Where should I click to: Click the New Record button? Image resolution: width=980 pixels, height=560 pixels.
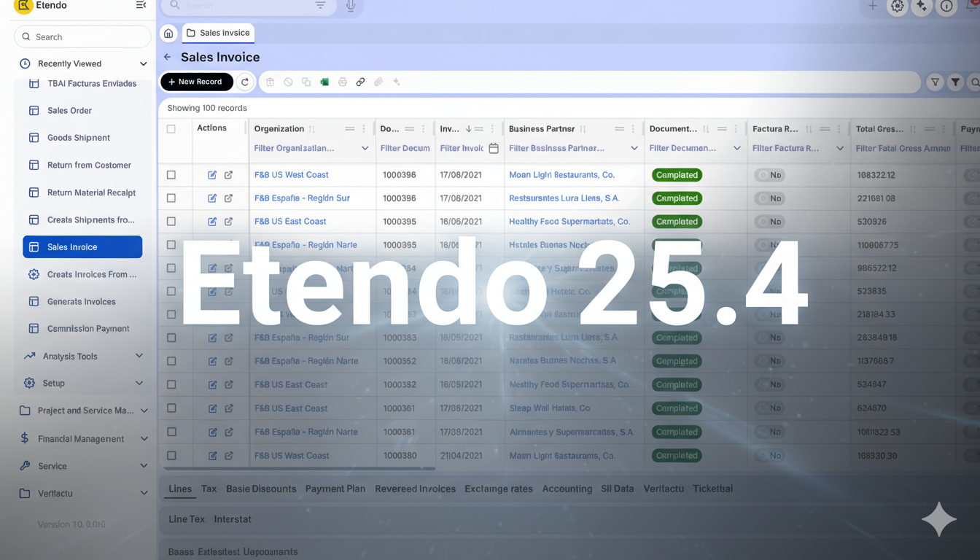(x=196, y=82)
